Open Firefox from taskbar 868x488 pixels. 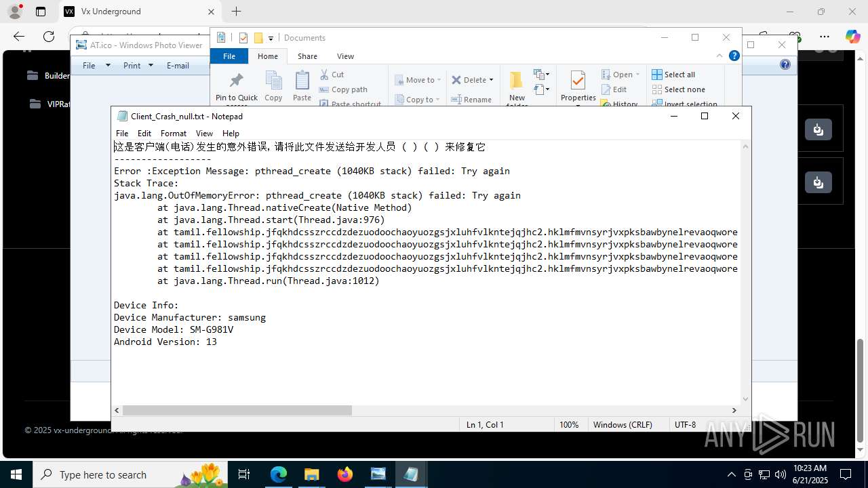pos(344,474)
